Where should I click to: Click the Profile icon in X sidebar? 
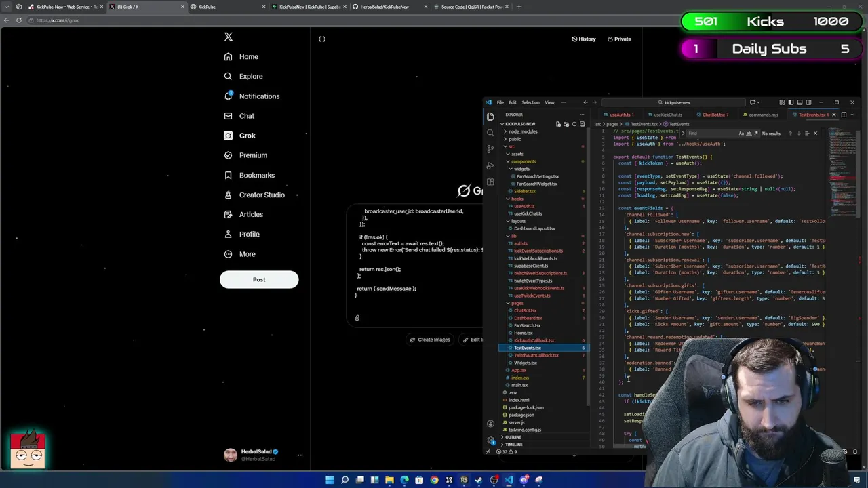[228, 234]
